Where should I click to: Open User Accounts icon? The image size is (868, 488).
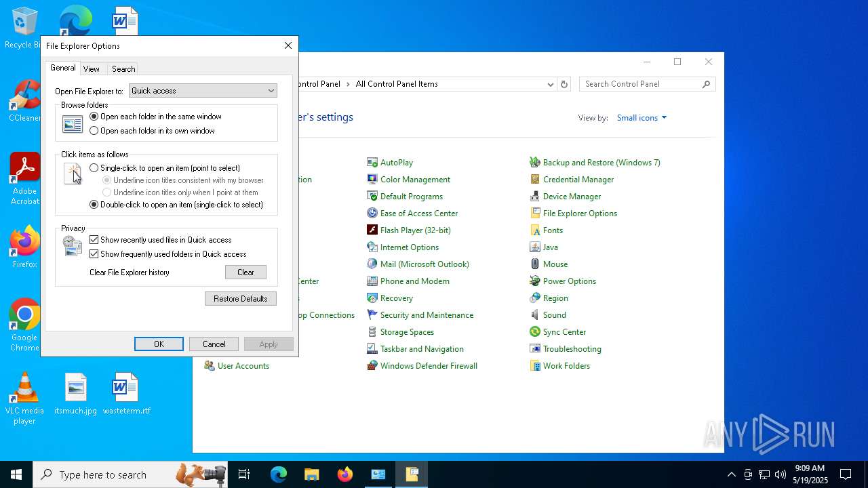coord(210,366)
